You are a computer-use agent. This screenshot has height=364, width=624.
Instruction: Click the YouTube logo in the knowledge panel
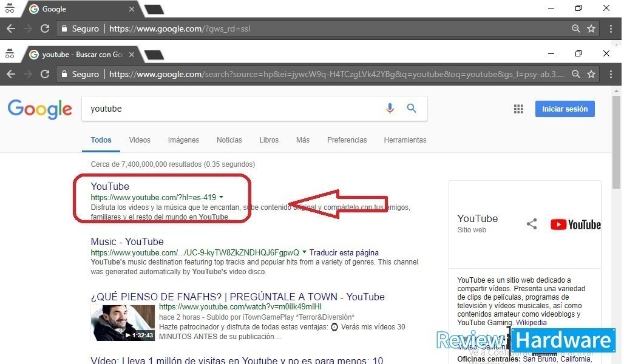tap(575, 224)
